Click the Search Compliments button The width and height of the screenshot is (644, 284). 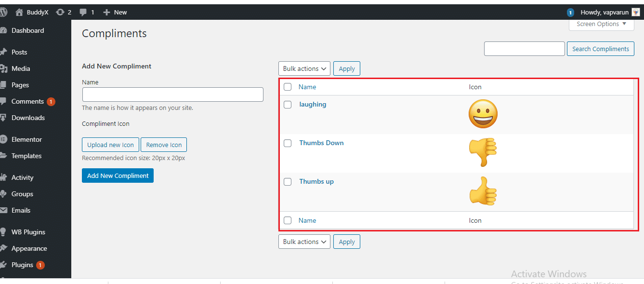pyautogui.click(x=600, y=48)
